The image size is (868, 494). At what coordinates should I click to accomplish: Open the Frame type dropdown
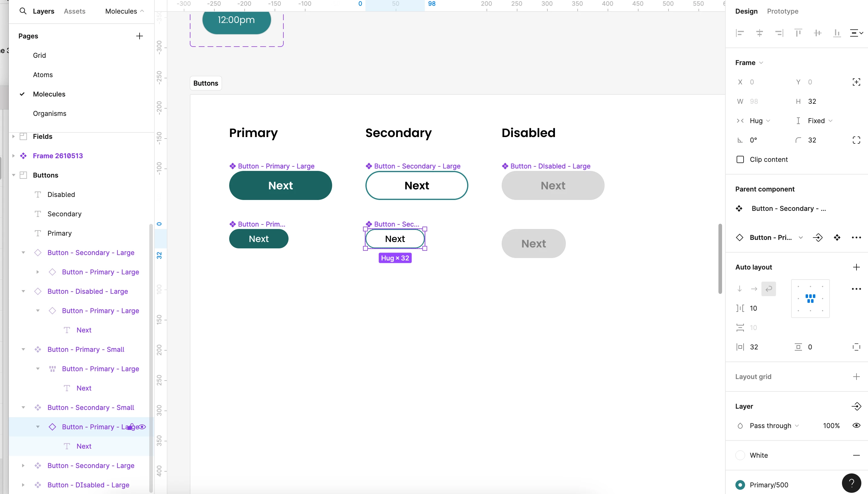point(749,63)
